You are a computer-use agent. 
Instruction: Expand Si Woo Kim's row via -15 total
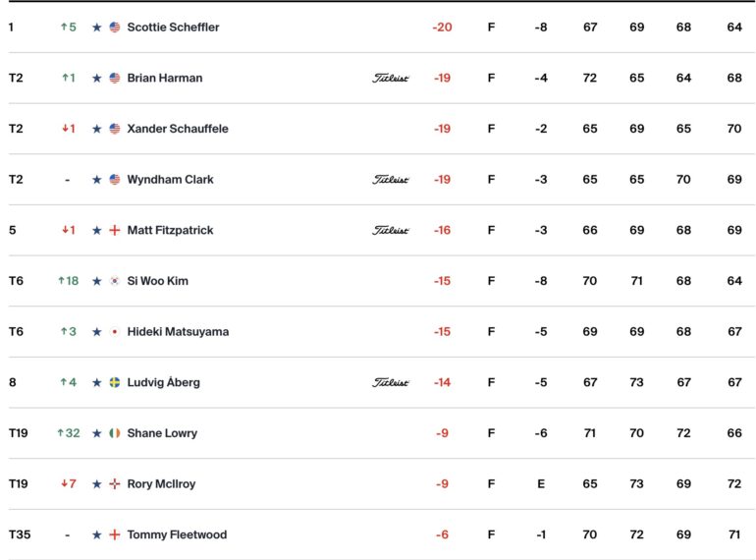(x=442, y=281)
